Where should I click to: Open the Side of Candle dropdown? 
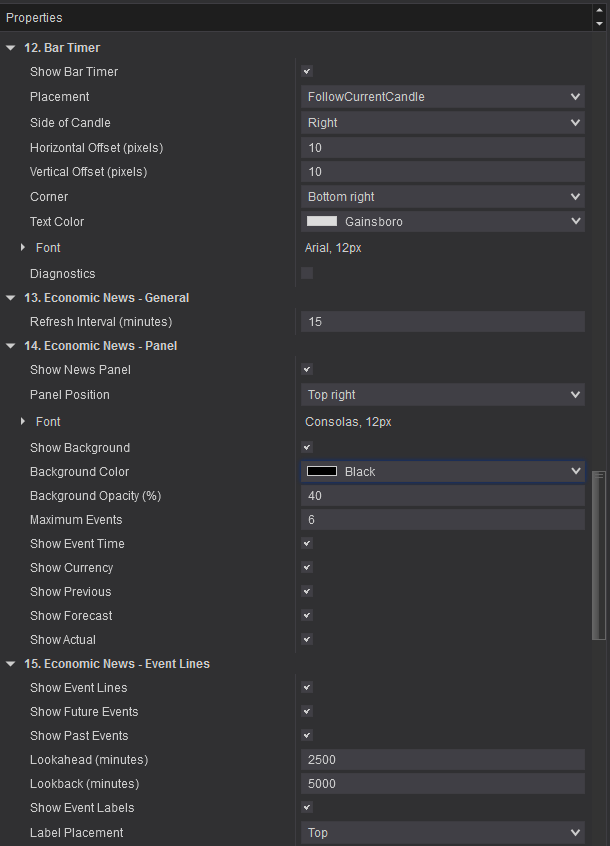click(x=443, y=123)
